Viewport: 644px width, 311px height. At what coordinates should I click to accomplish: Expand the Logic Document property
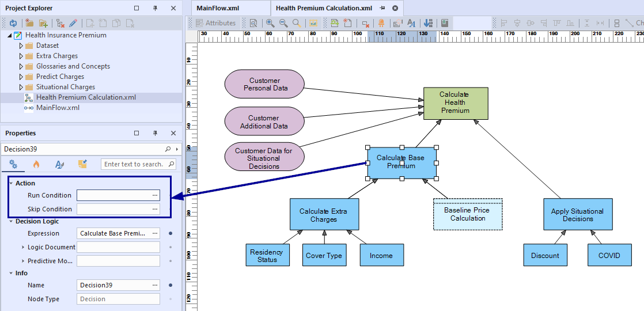23,247
